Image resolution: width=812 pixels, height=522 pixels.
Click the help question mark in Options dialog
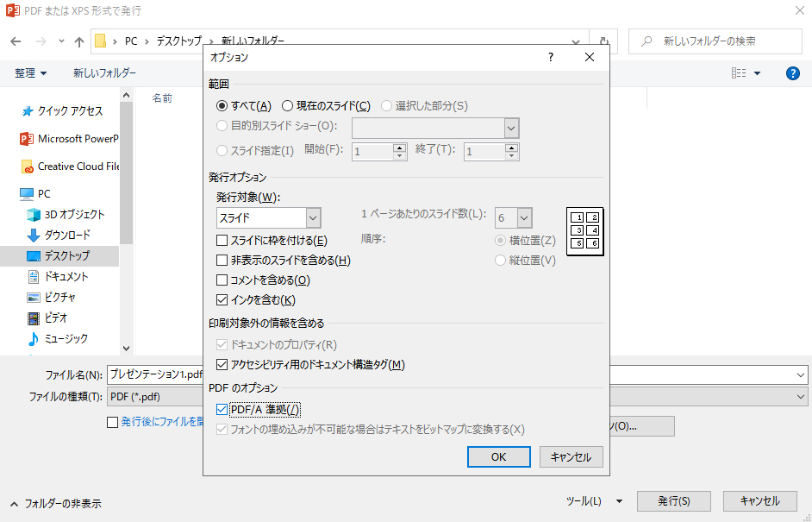(x=551, y=57)
